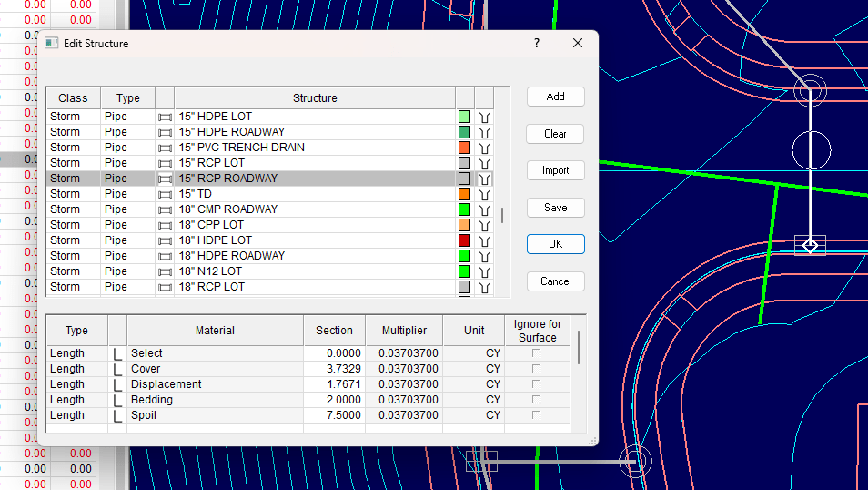Enable Ignore for Surface on Select row

pyautogui.click(x=536, y=353)
